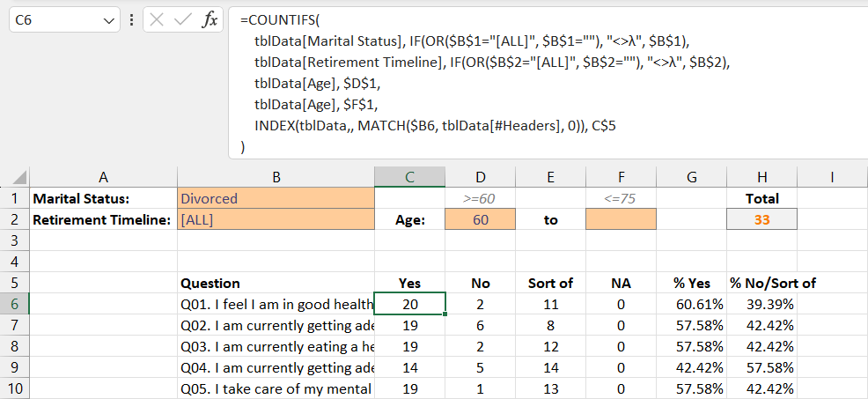Select column C header
This screenshot has height=399, width=868.
click(409, 177)
